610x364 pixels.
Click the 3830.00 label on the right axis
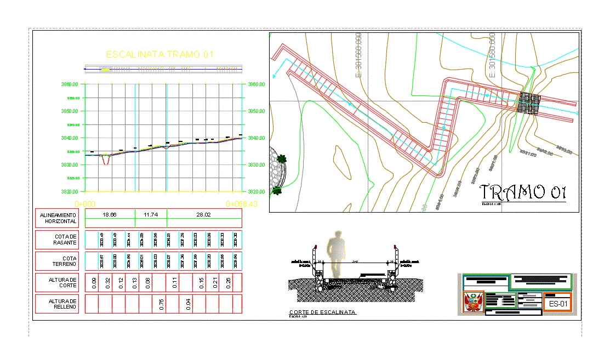256,164
